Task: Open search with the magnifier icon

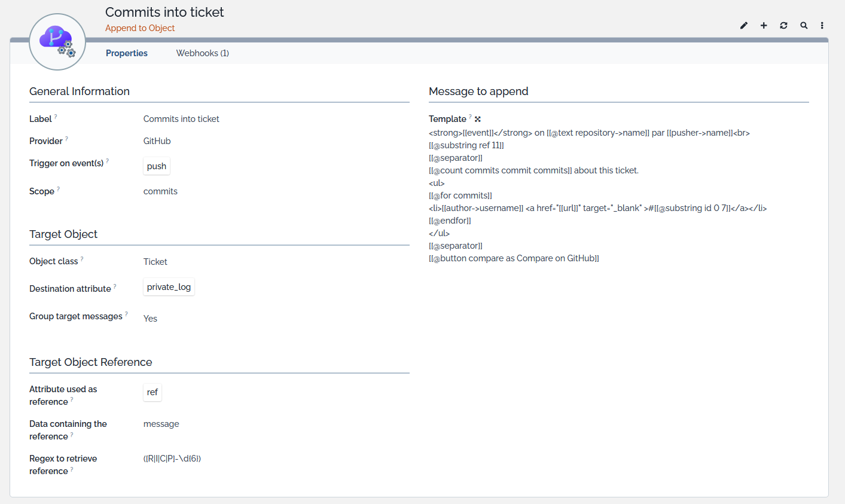Action: pyautogui.click(x=804, y=26)
